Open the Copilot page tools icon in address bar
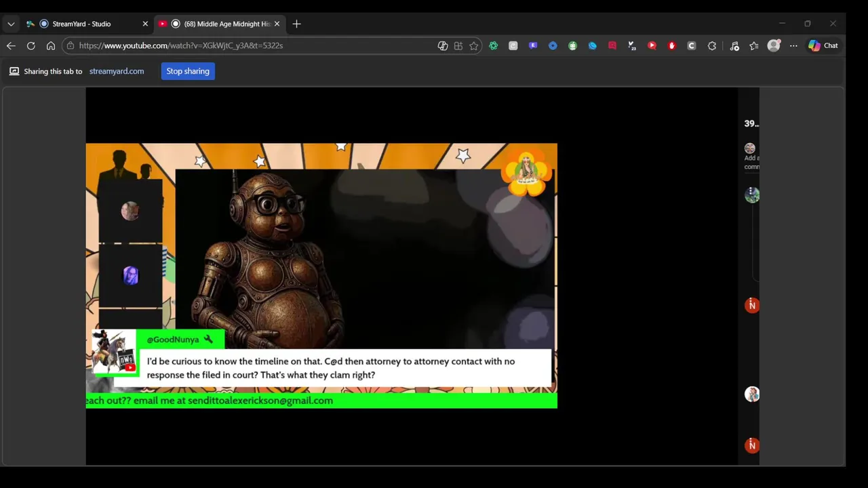The width and height of the screenshot is (868, 488). 443,45
